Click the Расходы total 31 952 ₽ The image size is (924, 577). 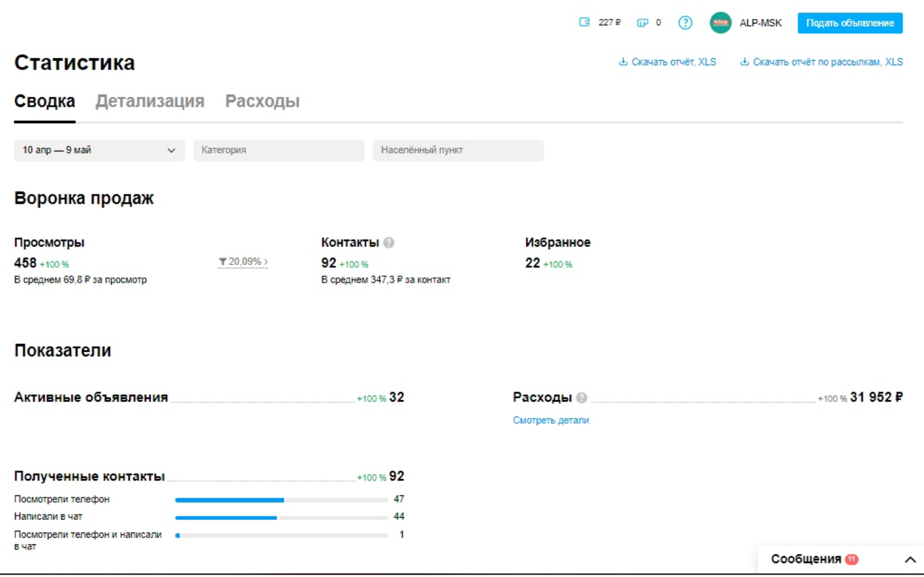[876, 398]
